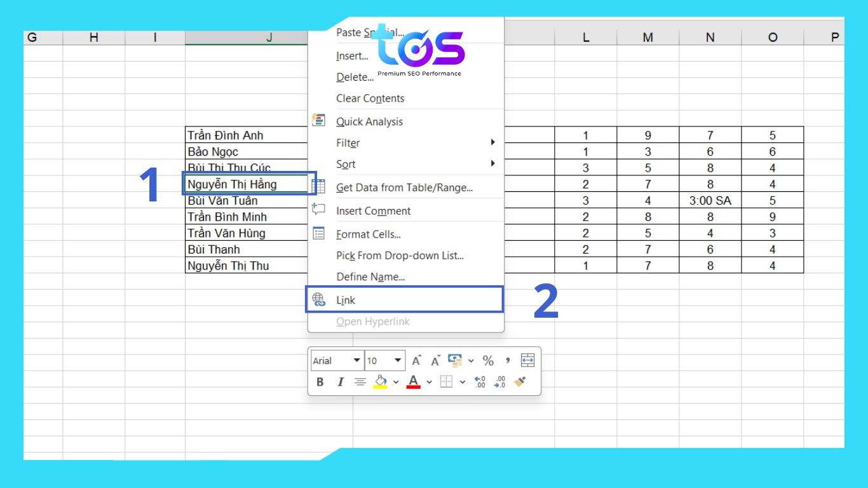This screenshot has height=488, width=868.
Task: Click the Increase Font Size icon
Action: 416,361
